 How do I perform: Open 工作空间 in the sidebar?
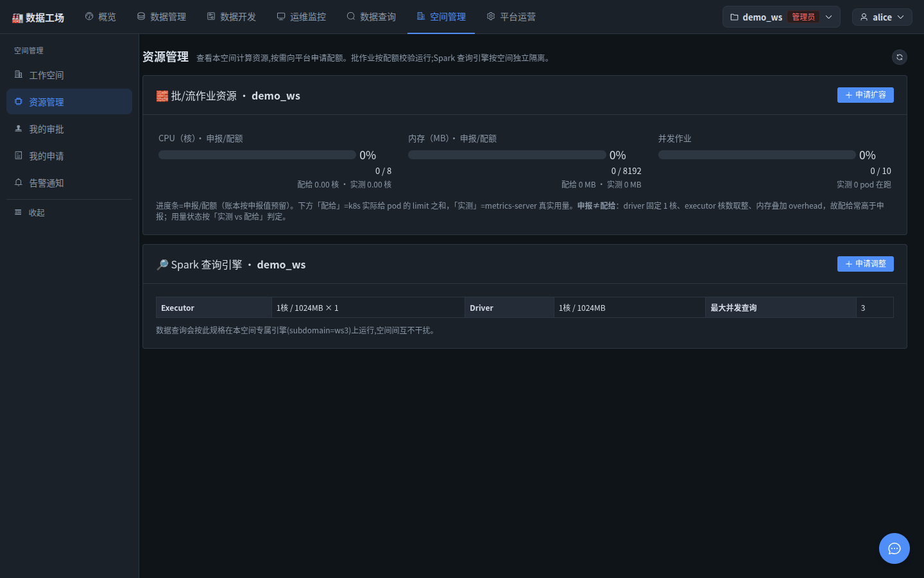(69, 75)
